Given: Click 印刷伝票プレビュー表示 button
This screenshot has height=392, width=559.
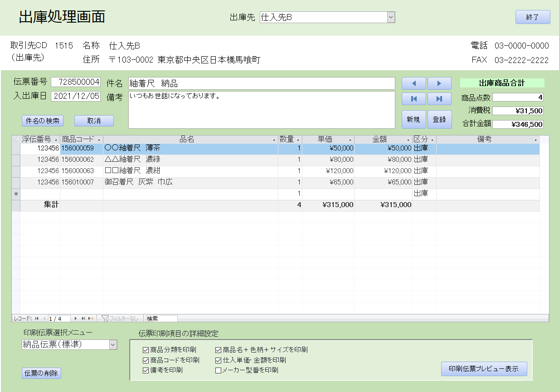Looking at the screenshot, I should click(484, 369).
